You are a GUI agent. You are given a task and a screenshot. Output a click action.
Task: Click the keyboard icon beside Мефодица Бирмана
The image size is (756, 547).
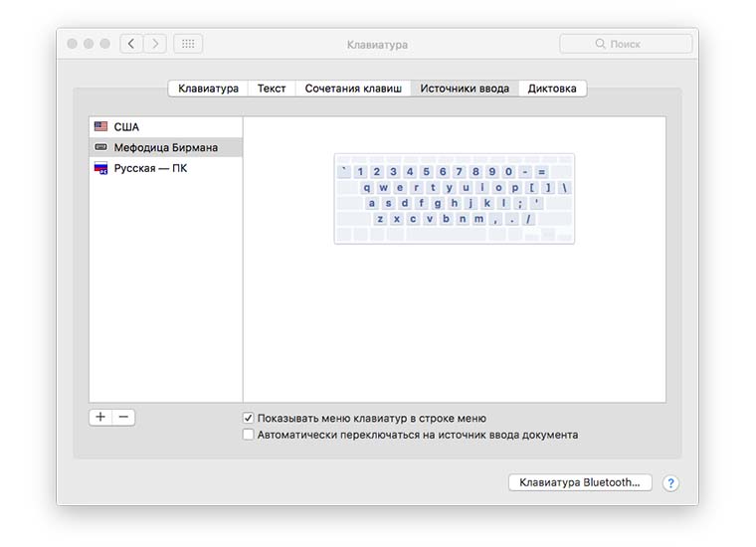pyautogui.click(x=100, y=147)
